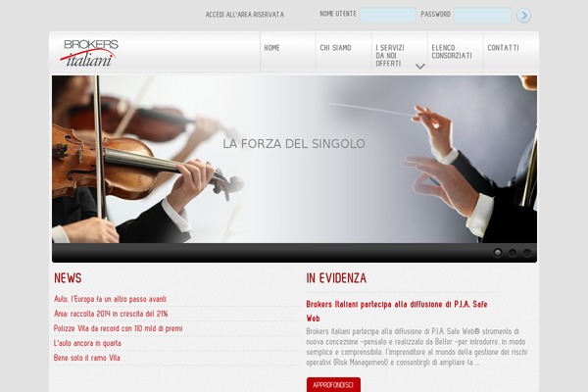Click the Approfondisci button
Viewport: 588px width, 392px height.
[333, 385]
